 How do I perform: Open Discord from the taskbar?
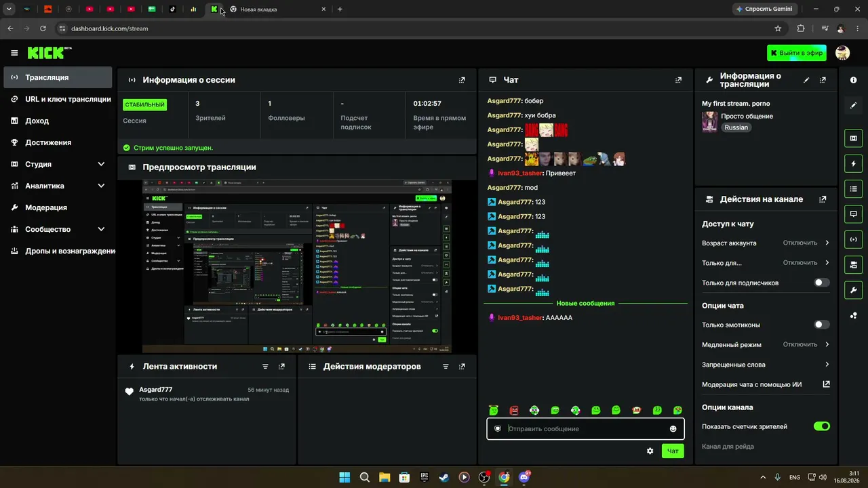point(524,477)
